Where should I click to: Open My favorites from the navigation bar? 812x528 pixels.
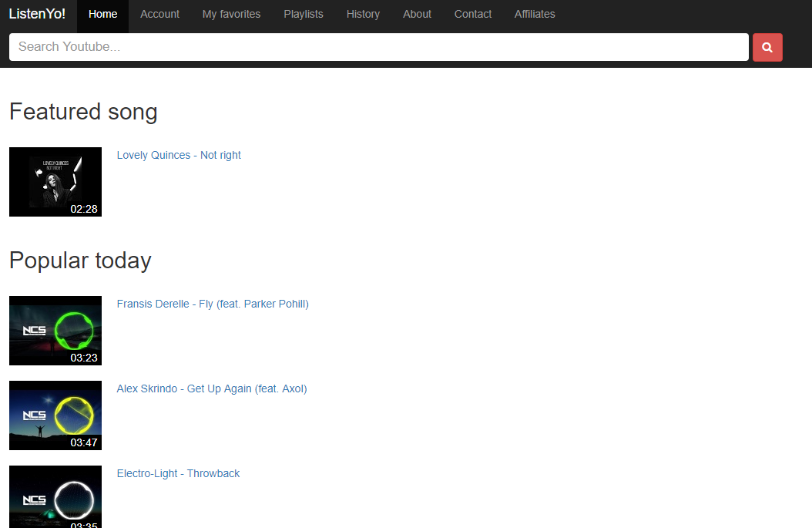point(231,14)
